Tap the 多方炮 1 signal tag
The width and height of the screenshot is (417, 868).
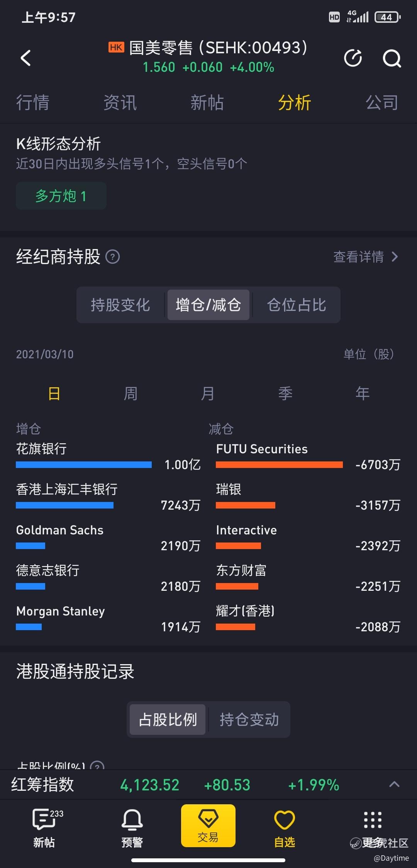(61, 196)
